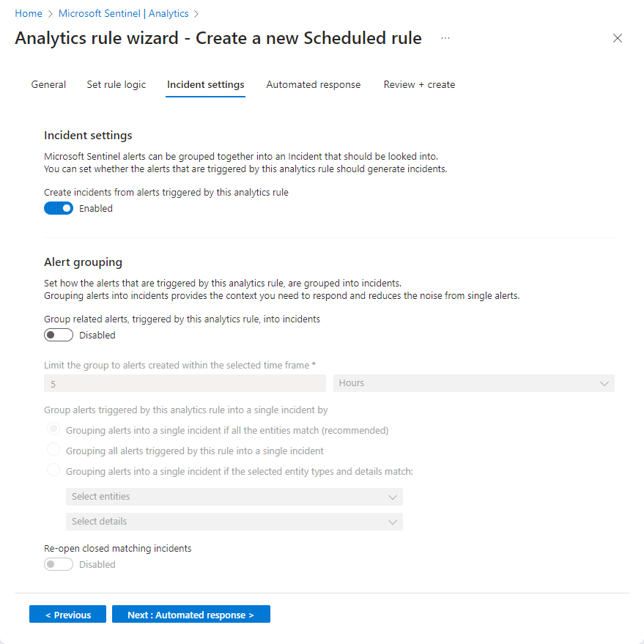The width and height of the screenshot is (644, 644).
Task: Enable grouping of related alerts into incidents
Action: coord(59,335)
